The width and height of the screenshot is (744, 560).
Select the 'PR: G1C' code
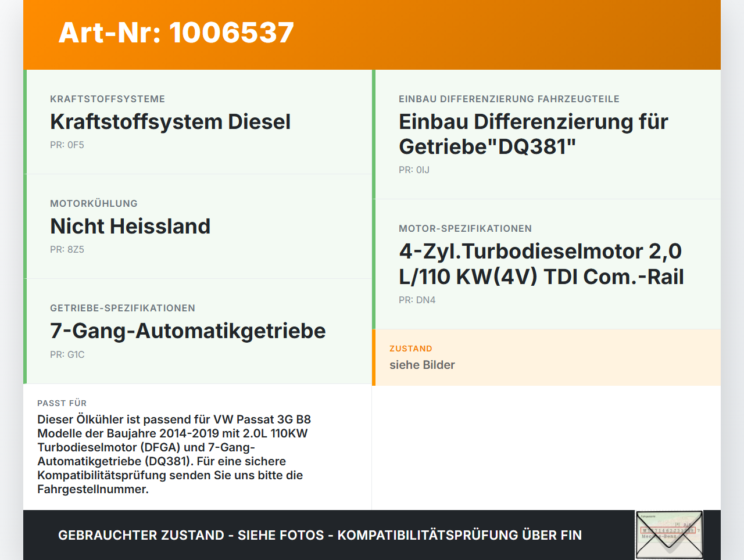[67, 354]
